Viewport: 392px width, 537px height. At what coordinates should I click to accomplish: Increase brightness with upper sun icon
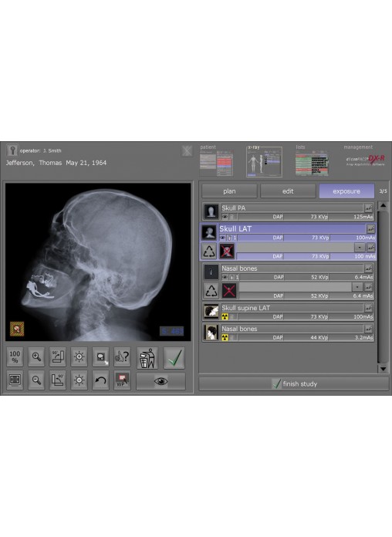coord(79,357)
